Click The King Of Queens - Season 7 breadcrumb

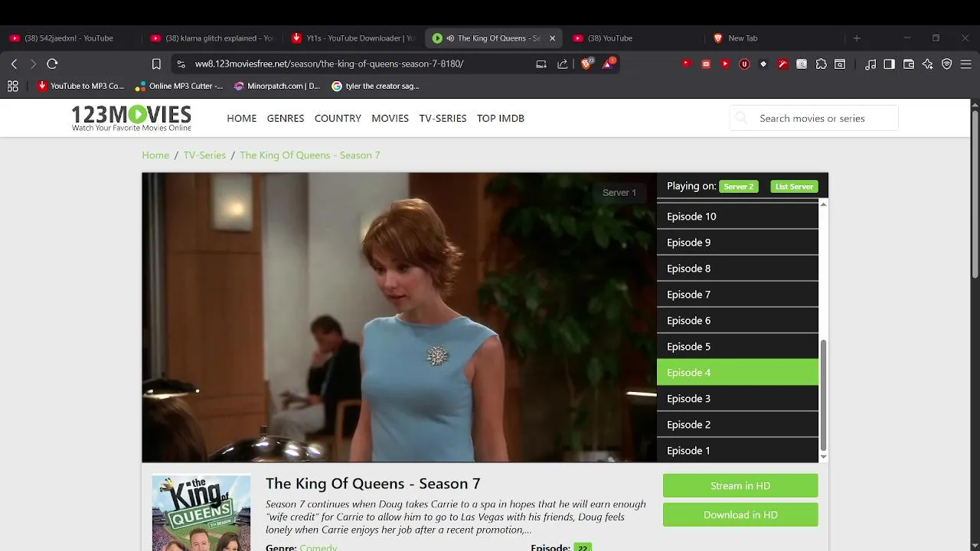click(310, 155)
